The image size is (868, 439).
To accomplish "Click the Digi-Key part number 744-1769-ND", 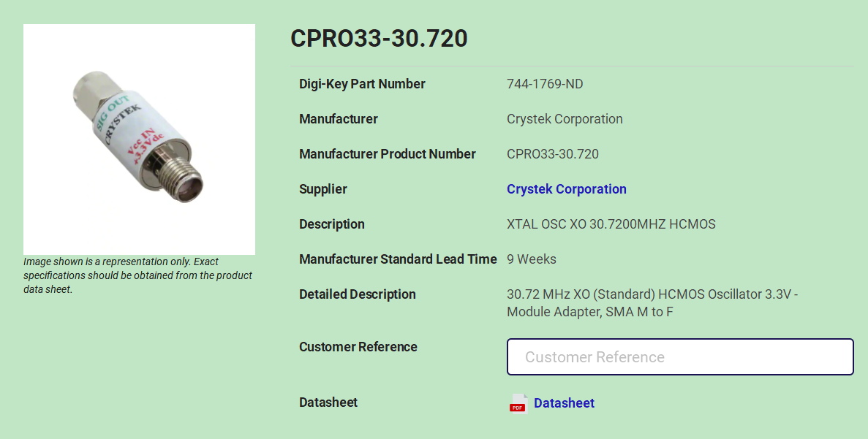I will pyautogui.click(x=545, y=83).
